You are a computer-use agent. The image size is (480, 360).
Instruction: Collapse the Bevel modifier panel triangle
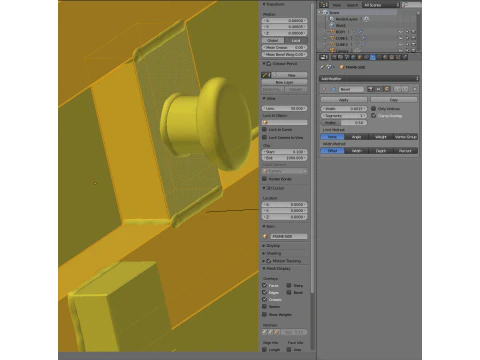tap(324, 89)
